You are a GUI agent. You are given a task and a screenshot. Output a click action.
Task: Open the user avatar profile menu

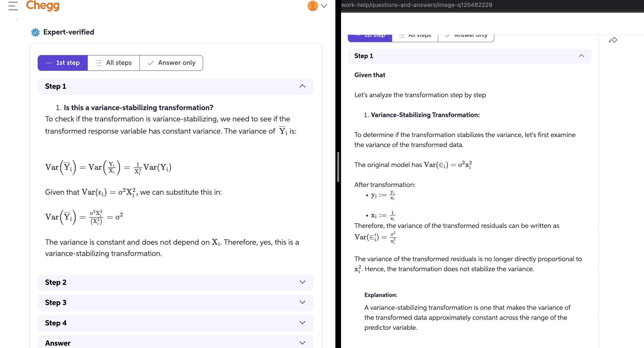coord(313,6)
